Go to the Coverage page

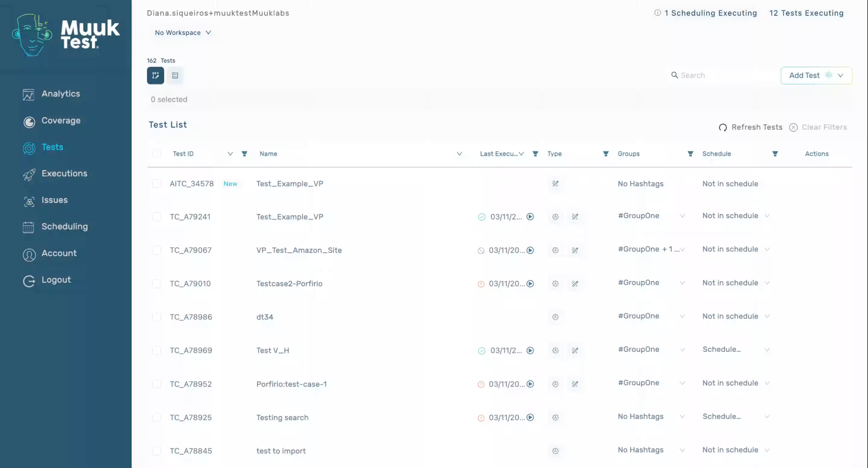pos(51,121)
